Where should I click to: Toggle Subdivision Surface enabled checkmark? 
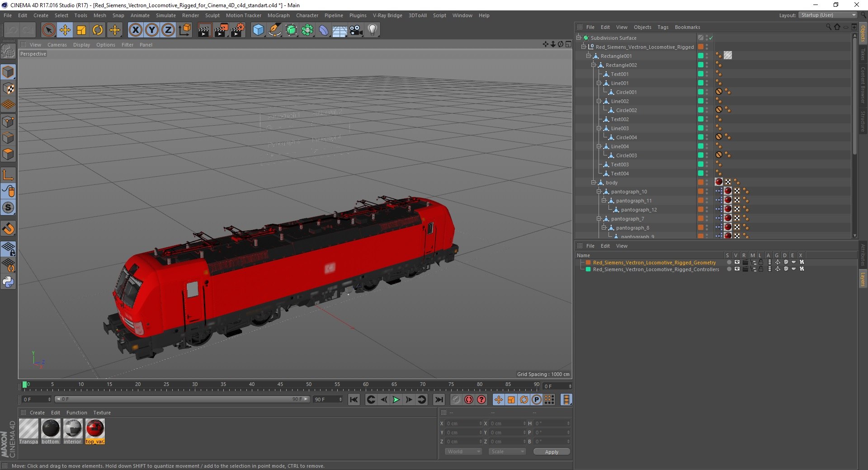[711, 38]
